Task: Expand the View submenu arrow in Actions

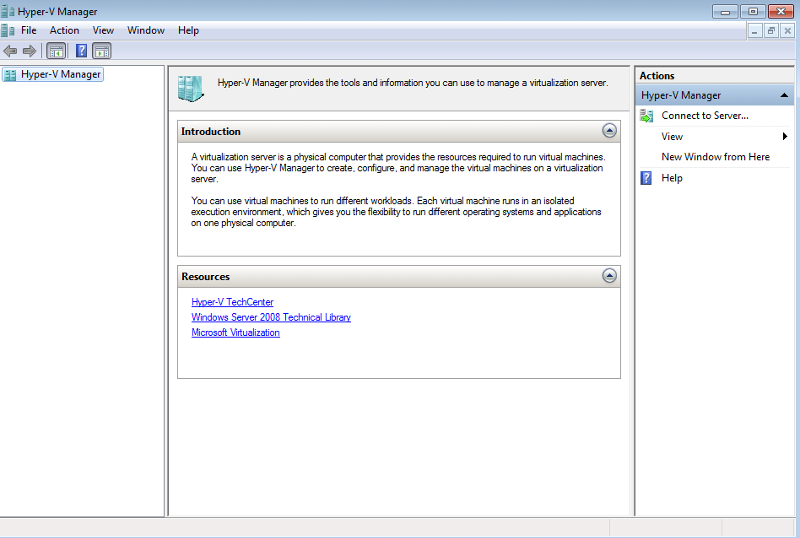Action: tap(785, 136)
